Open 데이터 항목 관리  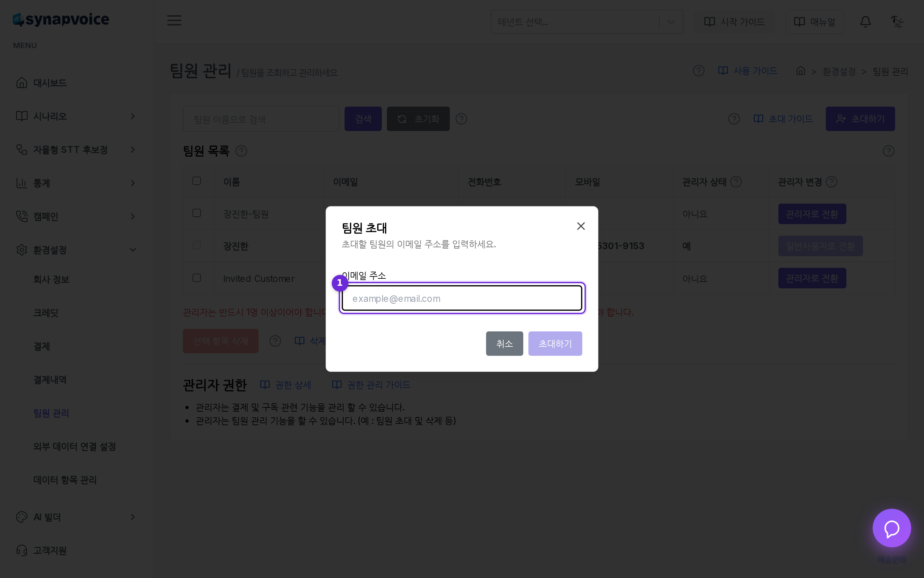(65, 480)
